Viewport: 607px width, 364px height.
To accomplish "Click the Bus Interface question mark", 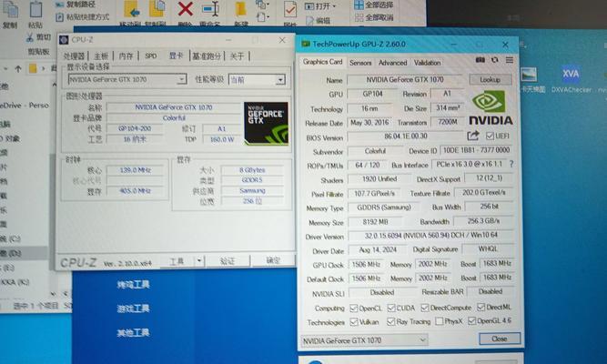I will click(511, 164).
